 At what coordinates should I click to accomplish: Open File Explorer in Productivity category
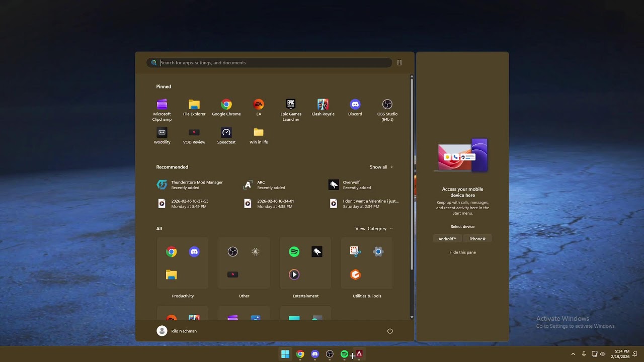[172, 275]
